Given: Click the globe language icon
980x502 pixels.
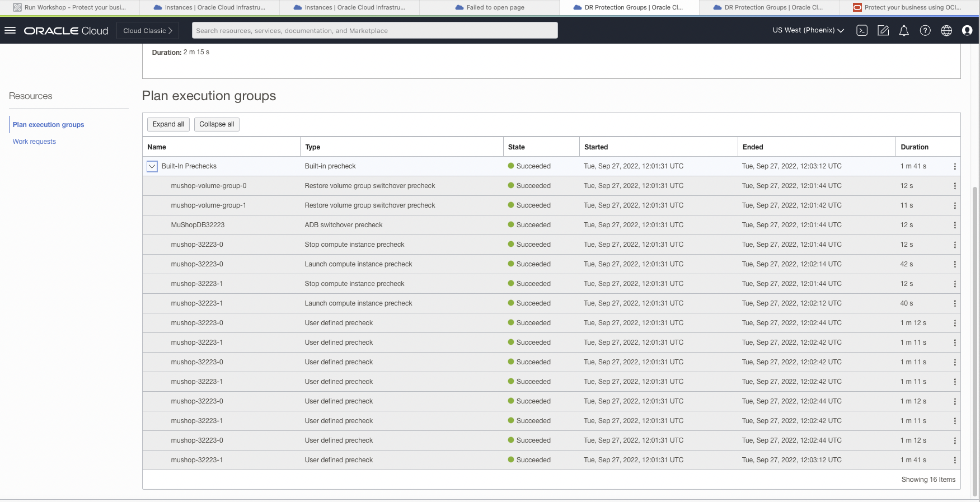Looking at the screenshot, I should (946, 30).
